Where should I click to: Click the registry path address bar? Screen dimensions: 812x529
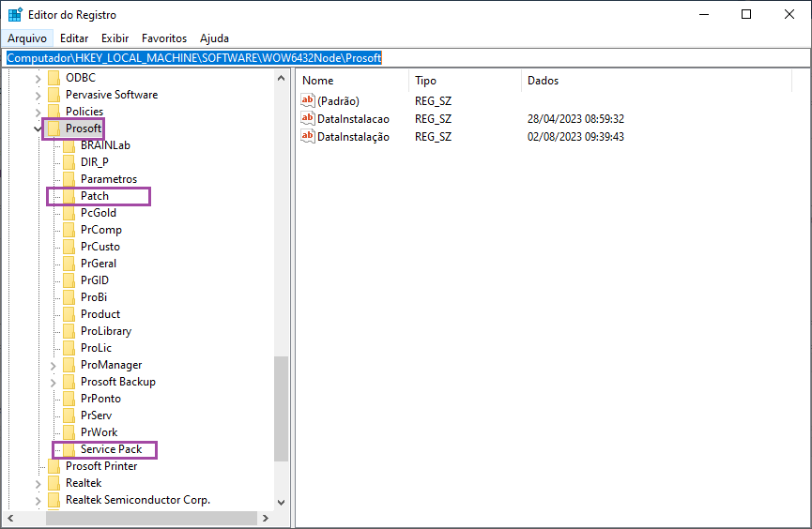[406, 58]
